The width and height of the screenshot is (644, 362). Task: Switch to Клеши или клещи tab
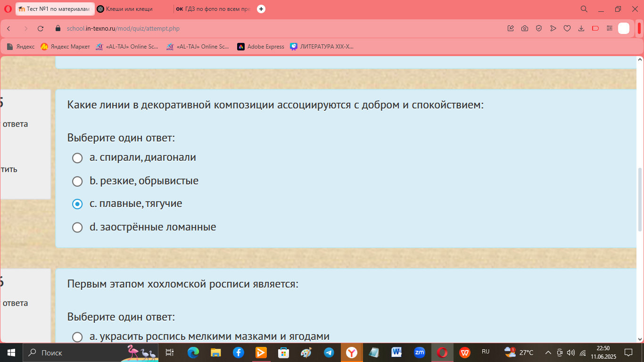132,9
